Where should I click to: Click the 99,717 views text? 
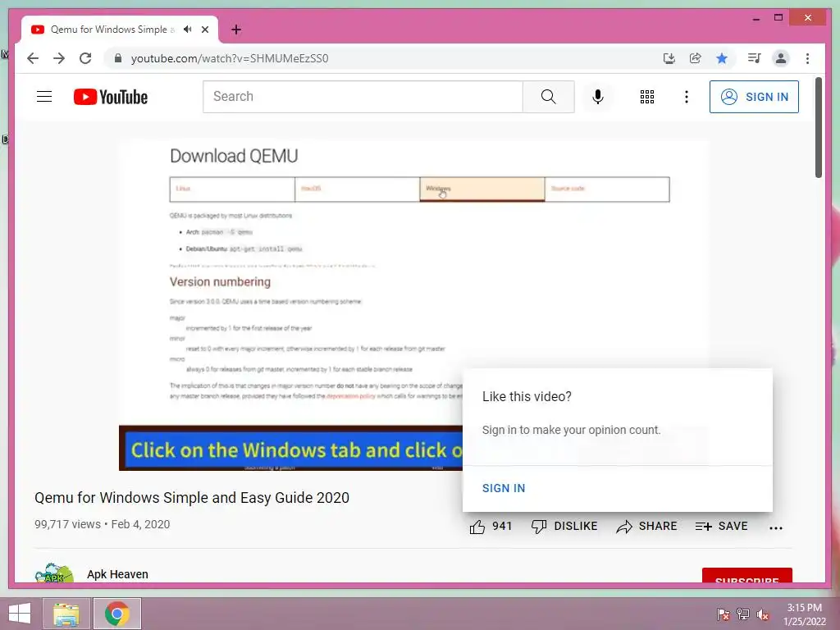(67, 524)
